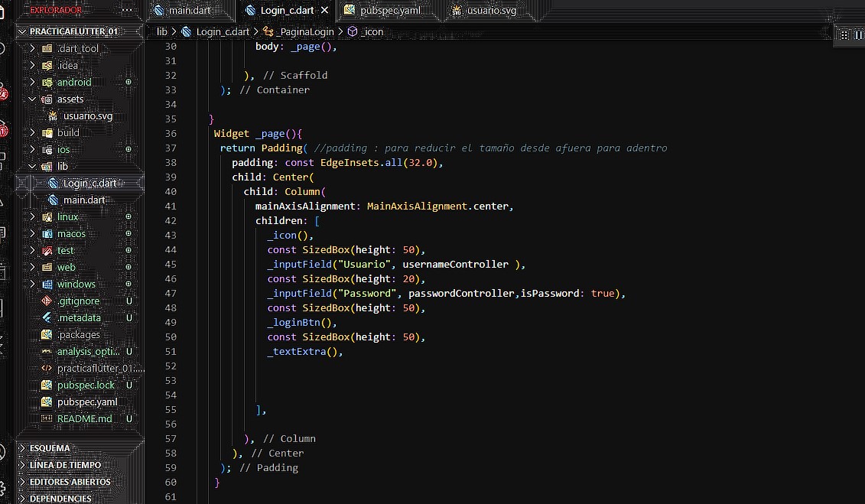Open windows folder in explorer
The width and height of the screenshot is (865, 504).
point(76,284)
